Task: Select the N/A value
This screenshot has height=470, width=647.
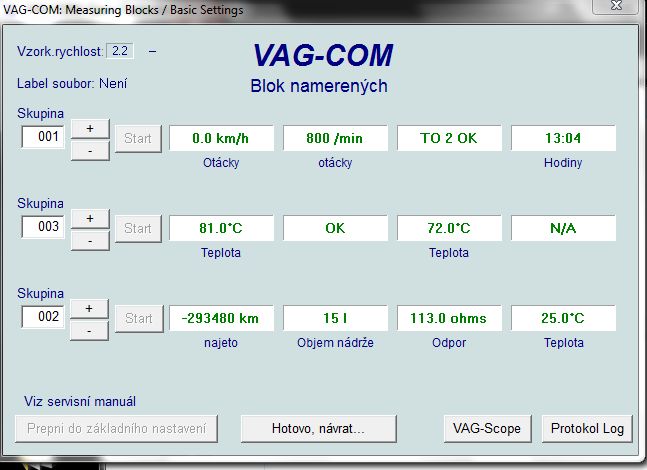Action: (563, 228)
